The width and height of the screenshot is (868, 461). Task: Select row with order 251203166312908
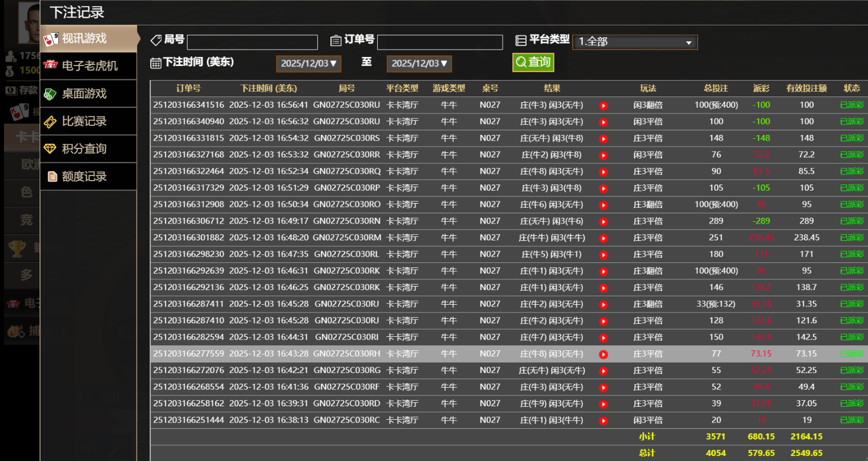tap(189, 204)
